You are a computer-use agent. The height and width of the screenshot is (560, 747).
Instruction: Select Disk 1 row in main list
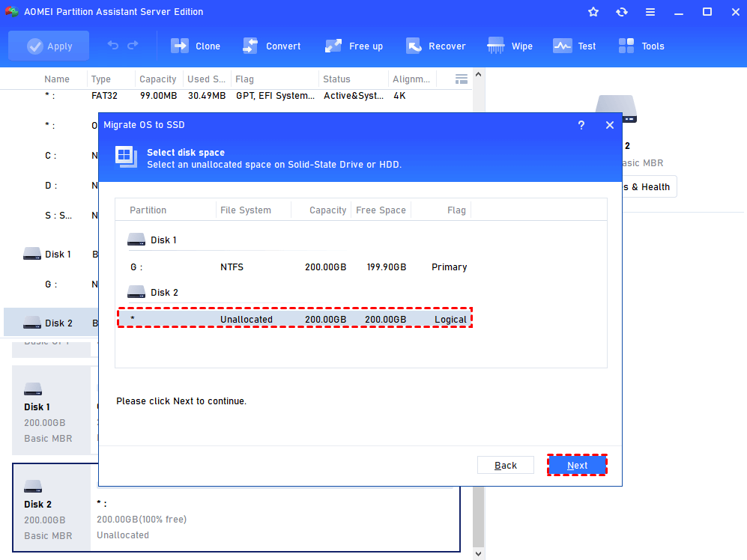tap(50, 255)
